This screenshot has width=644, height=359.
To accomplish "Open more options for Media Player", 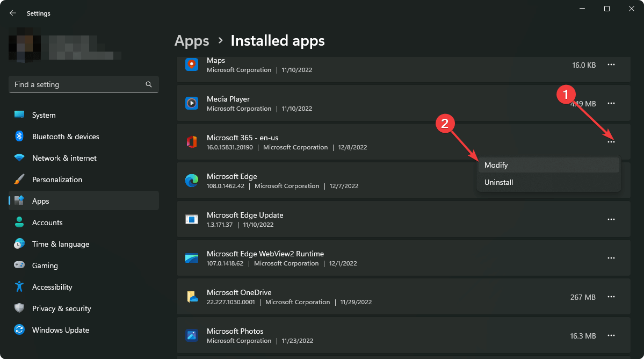I will 611,103.
